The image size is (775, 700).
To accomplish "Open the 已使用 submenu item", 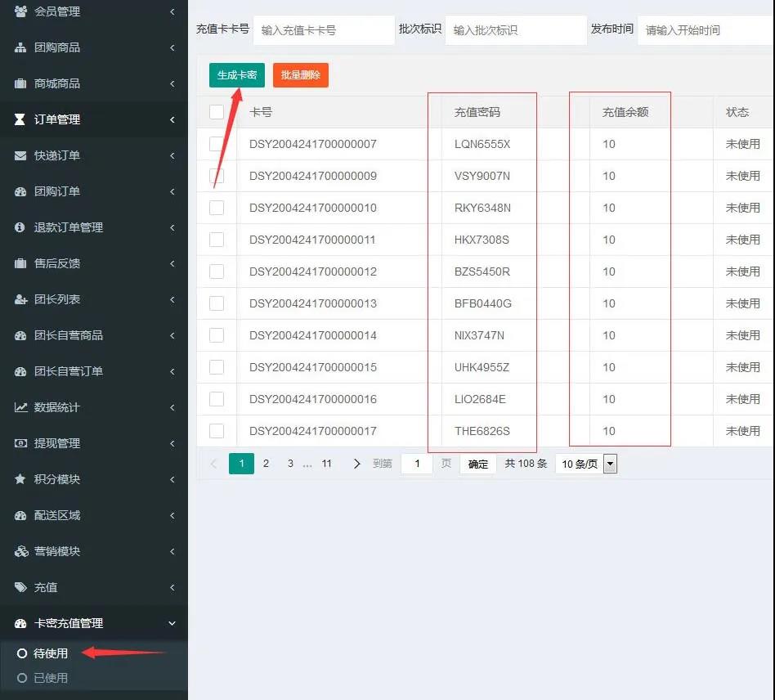I will [51, 678].
